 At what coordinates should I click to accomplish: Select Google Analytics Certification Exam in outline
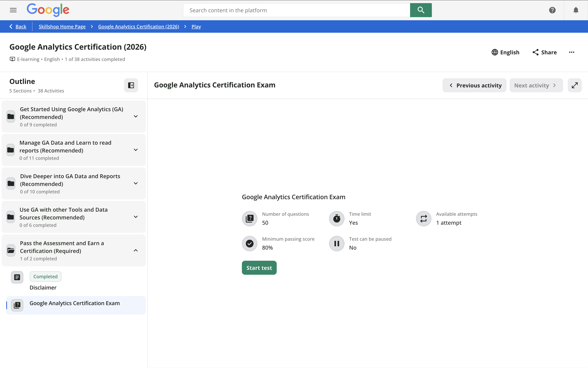(x=76, y=305)
